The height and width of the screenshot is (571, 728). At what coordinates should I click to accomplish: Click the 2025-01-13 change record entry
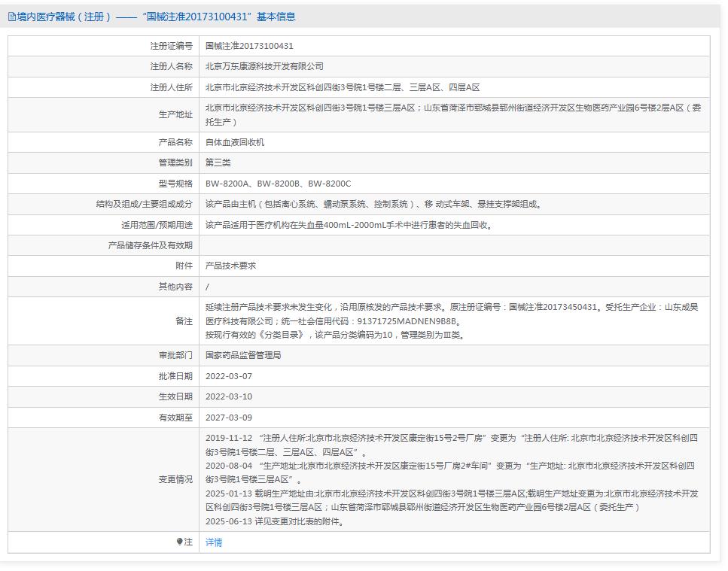tap(452, 500)
